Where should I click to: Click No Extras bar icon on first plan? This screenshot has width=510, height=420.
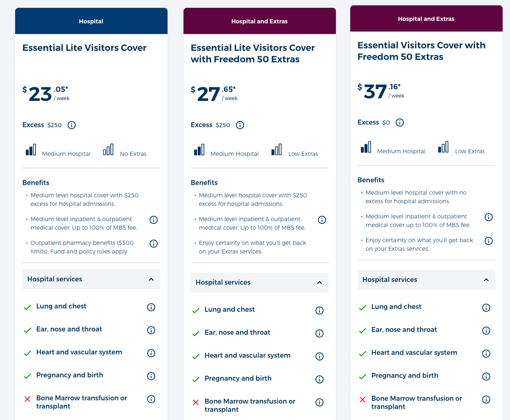pyautogui.click(x=108, y=150)
